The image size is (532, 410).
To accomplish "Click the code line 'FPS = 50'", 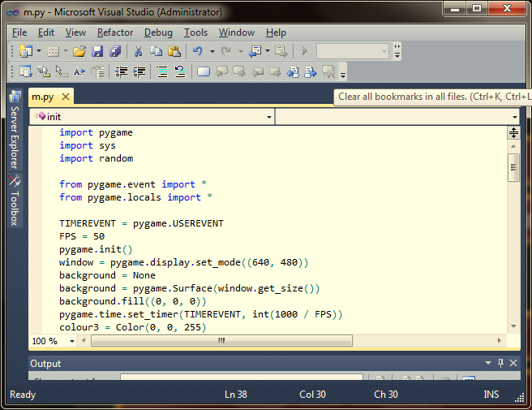I will [82, 236].
